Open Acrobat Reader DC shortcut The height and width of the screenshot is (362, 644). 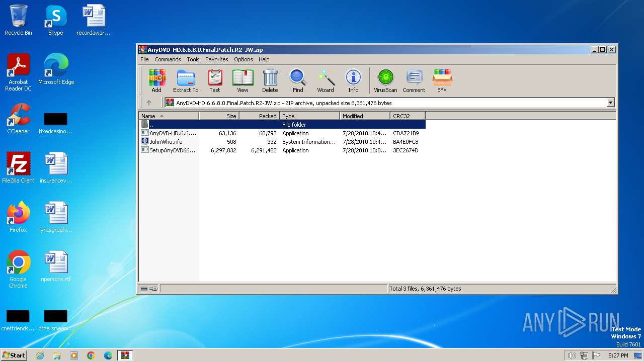[x=18, y=72]
